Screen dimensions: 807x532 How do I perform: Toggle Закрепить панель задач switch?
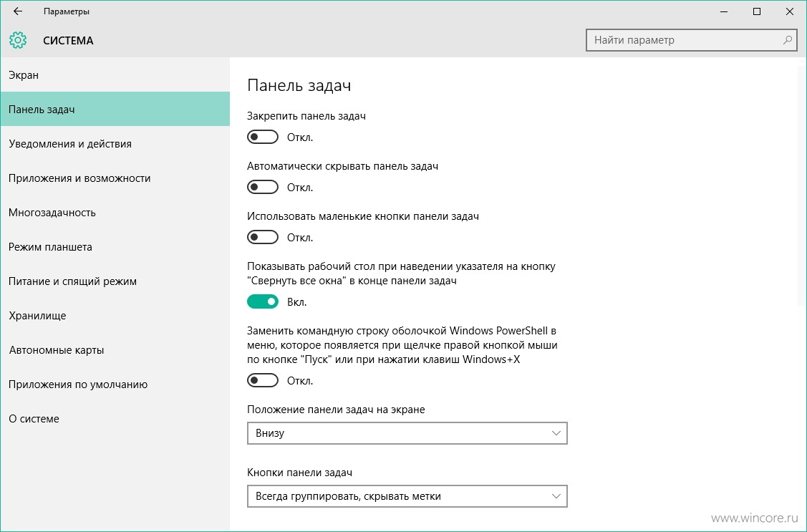(263, 137)
